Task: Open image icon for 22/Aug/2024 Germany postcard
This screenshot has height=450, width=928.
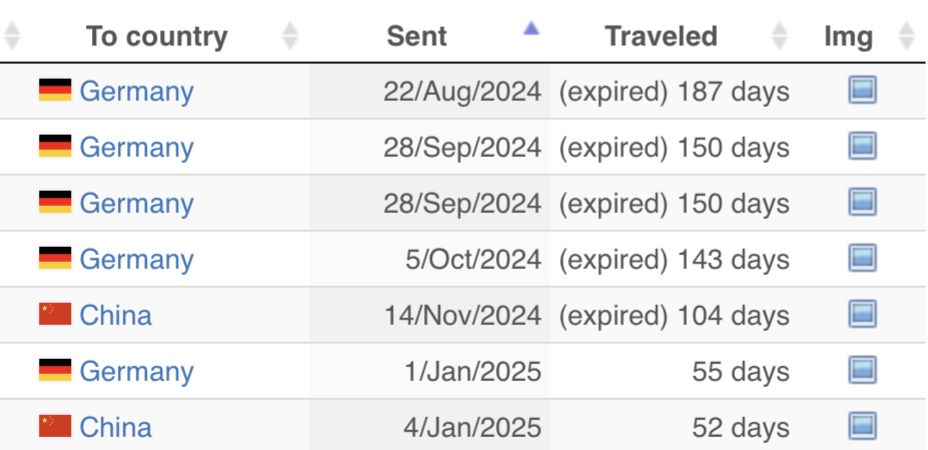Action: click(x=862, y=91)
